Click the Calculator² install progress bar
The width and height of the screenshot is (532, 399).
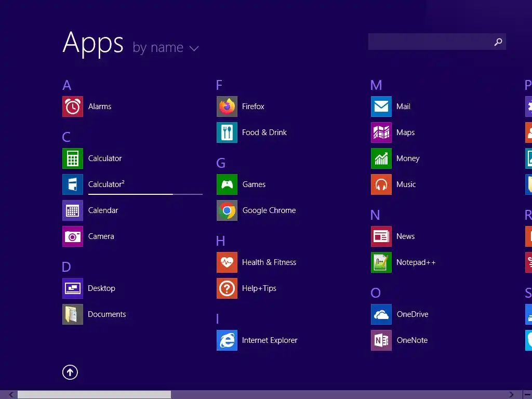click(x=145, y=194)
